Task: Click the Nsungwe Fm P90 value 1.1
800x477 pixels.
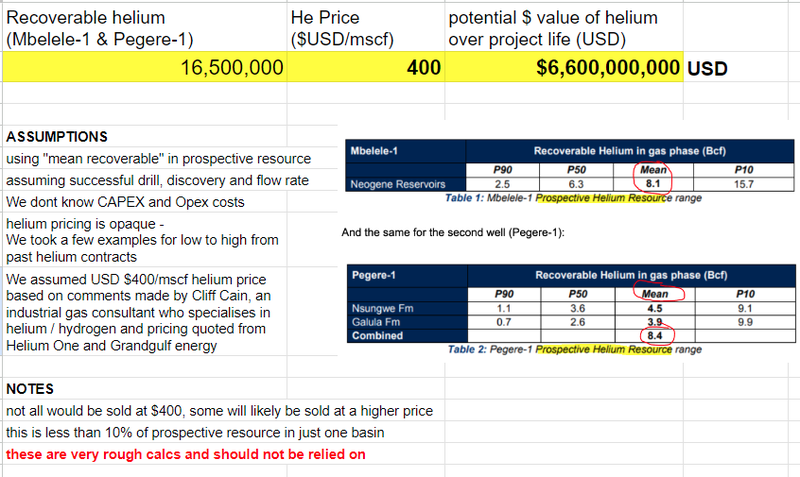Action: pos(504,308)
